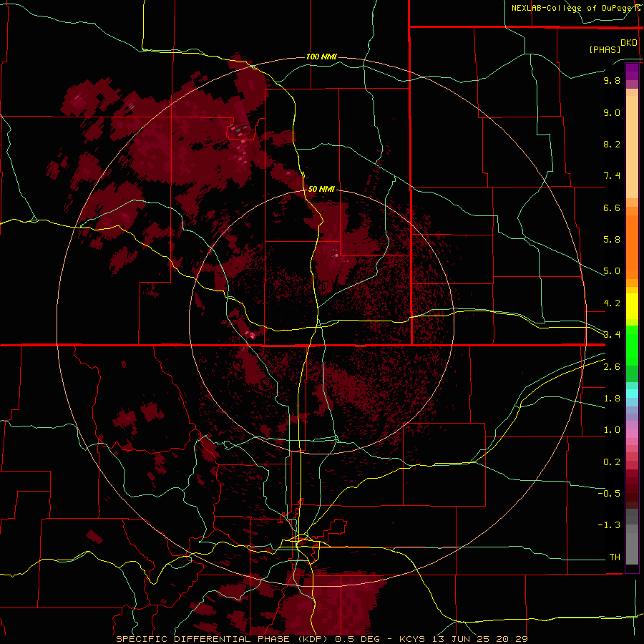
Task: Select the 2.6 value on the color scale
Action: (612, 367)
